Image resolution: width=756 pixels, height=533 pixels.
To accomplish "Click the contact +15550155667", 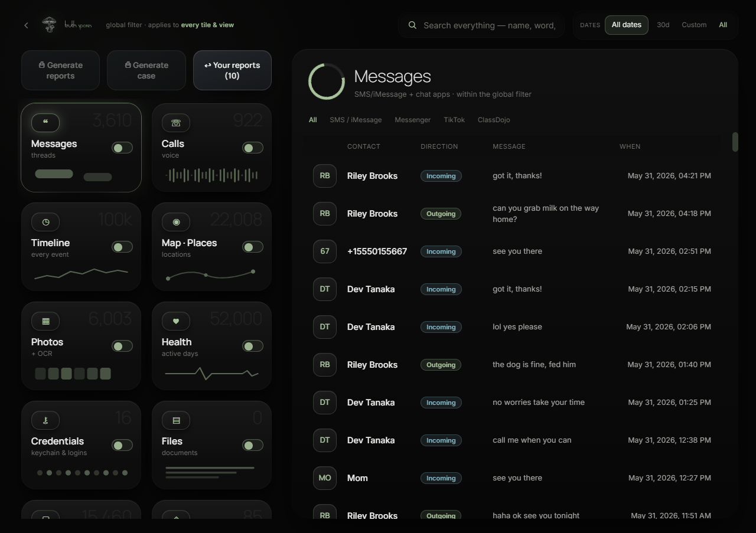I will (x=377, y=251).
